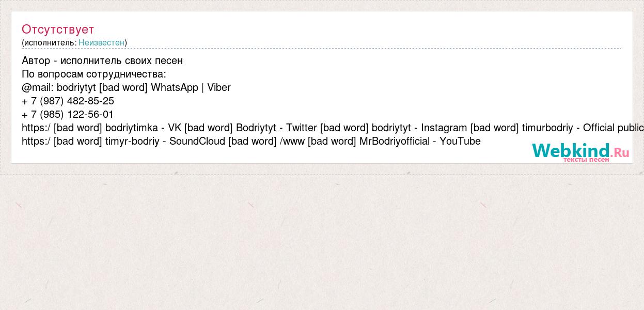Click the WhatsApp | Viber text
Viewport: 644px width, 310px height.
(191, 87)
